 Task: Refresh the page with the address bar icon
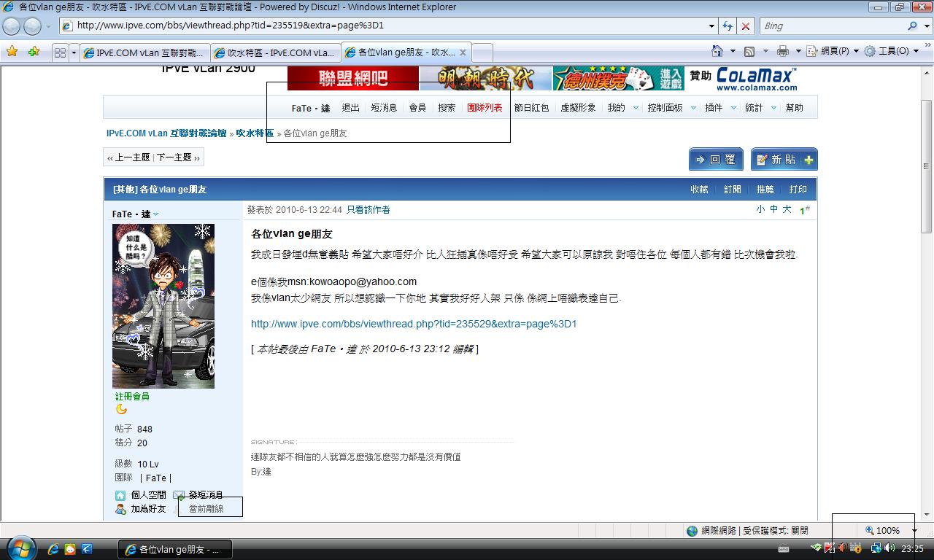click(x=727, y=26)
